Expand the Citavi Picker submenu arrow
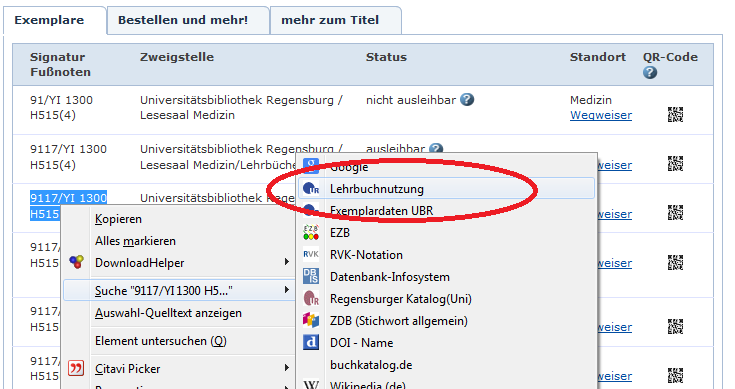The width and height of the screenshot is (735, 389). click(x=286, y=368)
